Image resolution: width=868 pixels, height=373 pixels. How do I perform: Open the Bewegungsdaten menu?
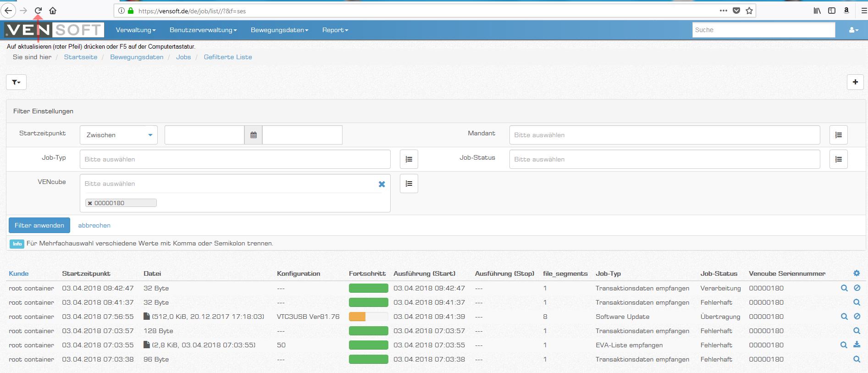pyautogui.click(x=279, y=30)
